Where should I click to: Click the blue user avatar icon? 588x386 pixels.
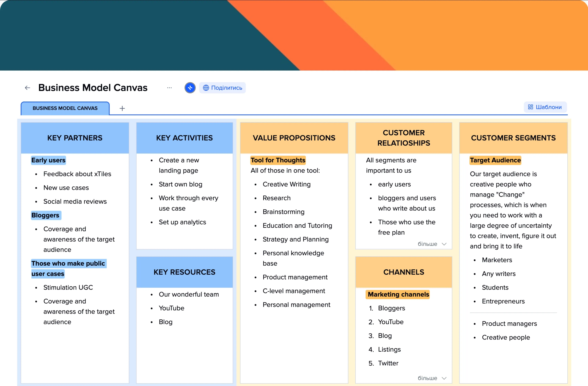pos(190,88)
